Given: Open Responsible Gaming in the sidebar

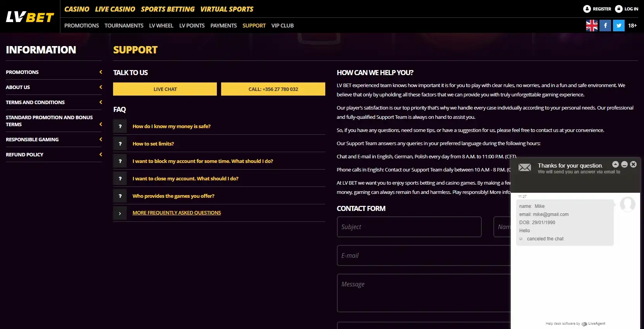Looking at the screenshot, I should tap(32, 139).
